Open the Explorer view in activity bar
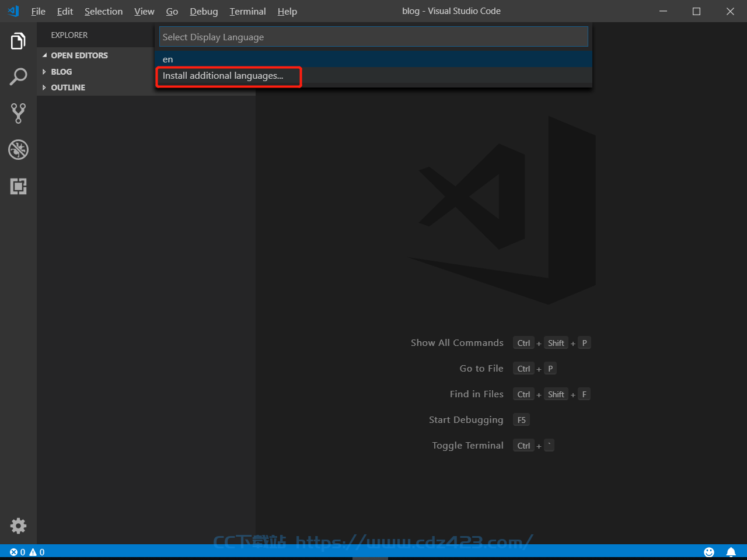The height and width of the screenshot is (560, 747). (18, 41)
